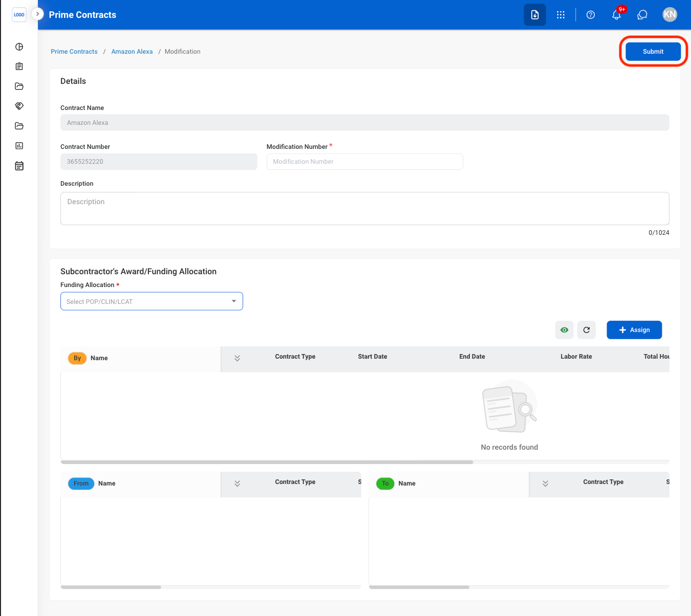691x616 pixels.
Task: Focus the Description text area
Action: tap(365, 209)
